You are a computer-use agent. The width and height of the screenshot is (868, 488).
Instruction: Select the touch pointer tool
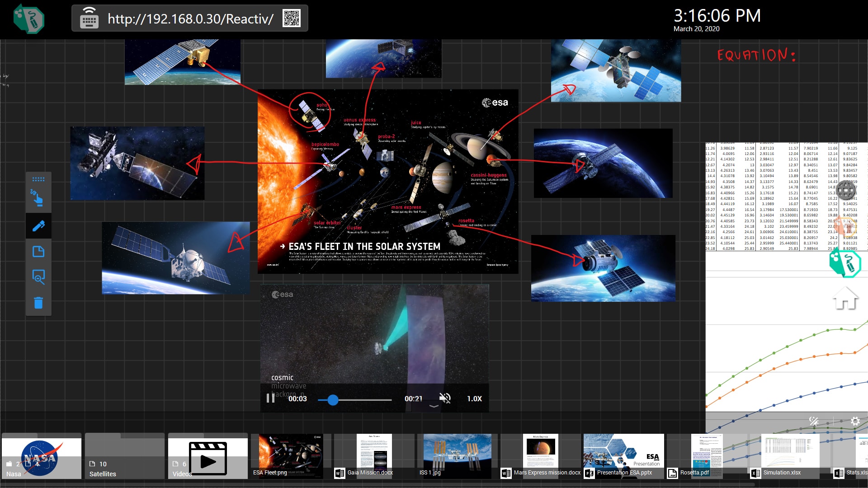tap(38, 198)
